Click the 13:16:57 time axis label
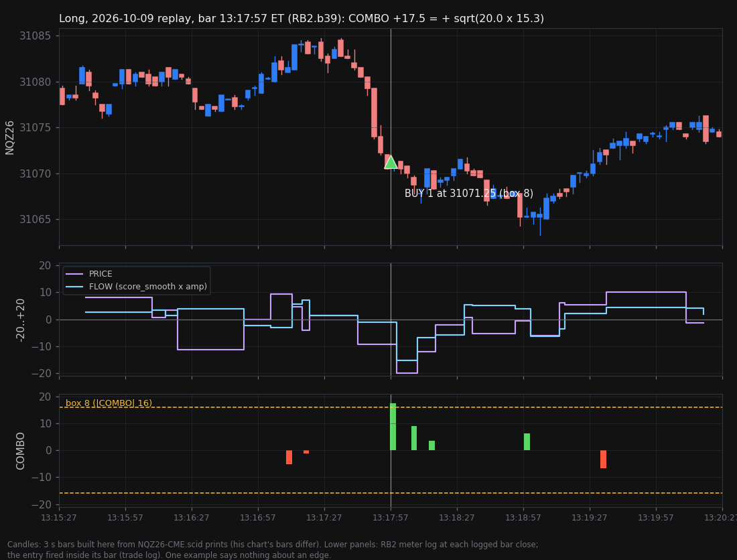 pyautogui.click(x=257, y=517)
